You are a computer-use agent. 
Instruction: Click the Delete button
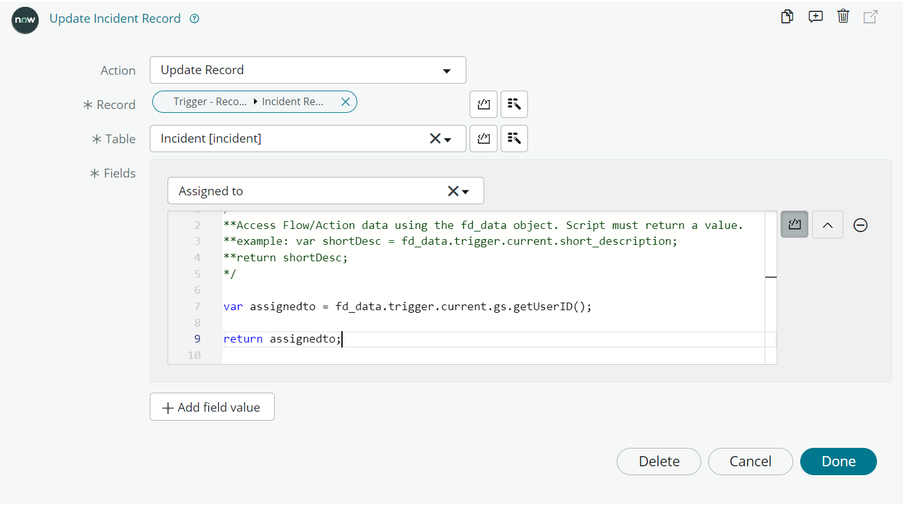coord(659,461)
